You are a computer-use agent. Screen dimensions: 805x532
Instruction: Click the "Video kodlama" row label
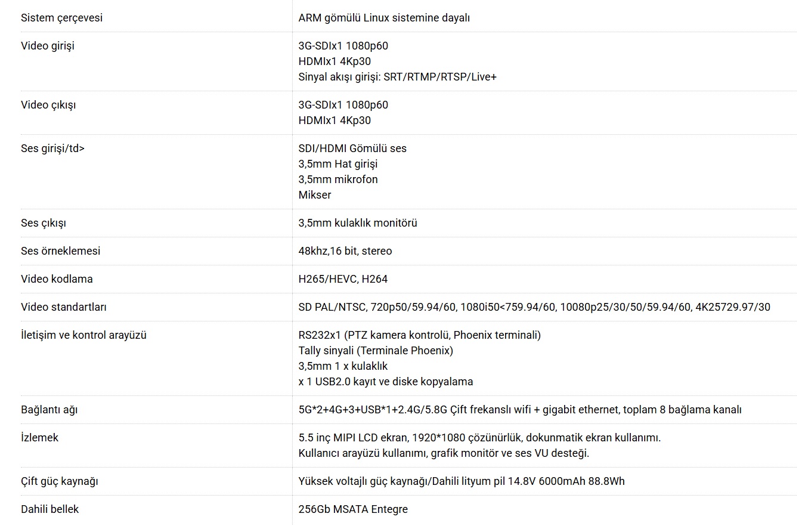(x=57, y=279)
